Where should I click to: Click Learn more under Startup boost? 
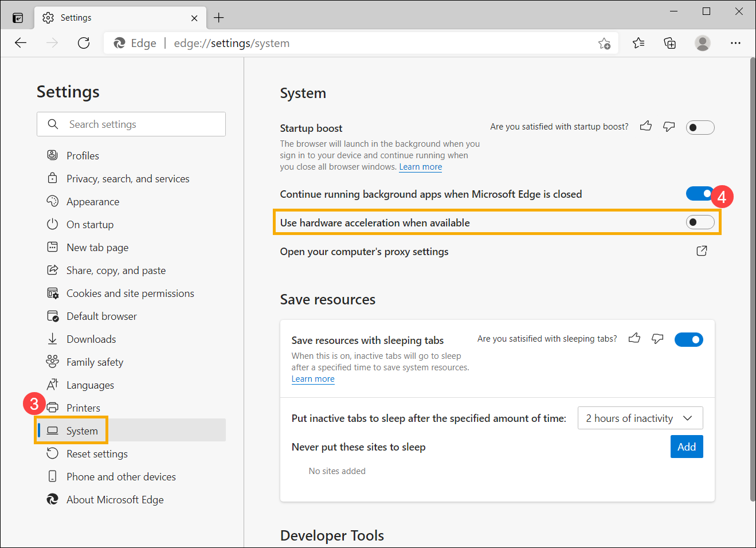420,167
